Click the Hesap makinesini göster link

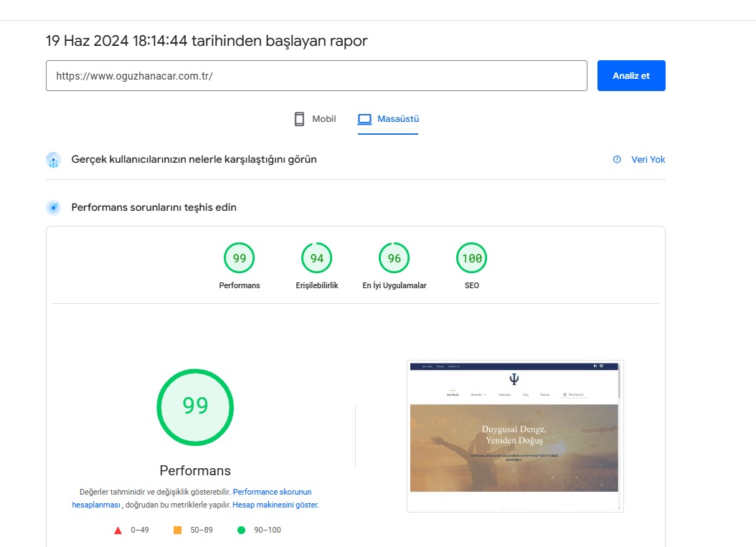point(275,505)
